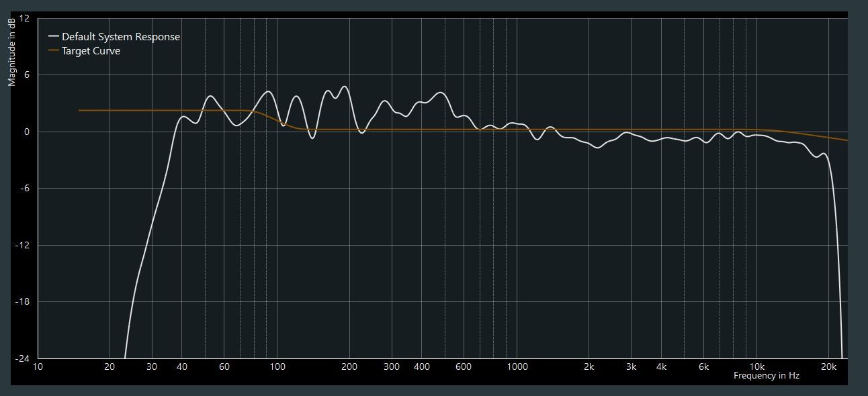The width and height of the screenshot is (868, 396).
Task: Click the "Frequency in Hz" axis title
Action: pyautogui.click(x=766, y=376)
